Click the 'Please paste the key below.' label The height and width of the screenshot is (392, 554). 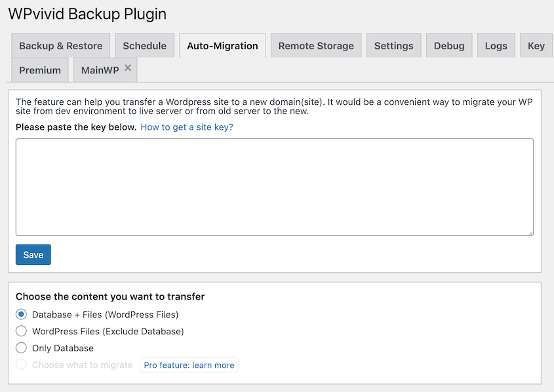click(76, 127)
